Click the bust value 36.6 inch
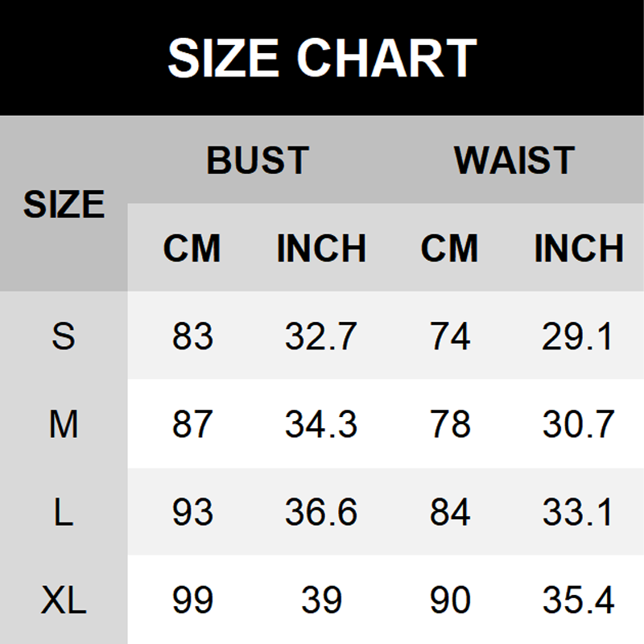Screen dimensions: 644x644 [x=321, y=513]
